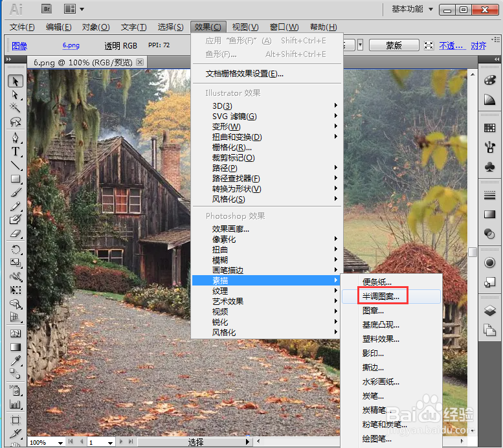Select the Rotate tool
The height and width of the screenshot is (448, 503).
[x=15, y=249]
